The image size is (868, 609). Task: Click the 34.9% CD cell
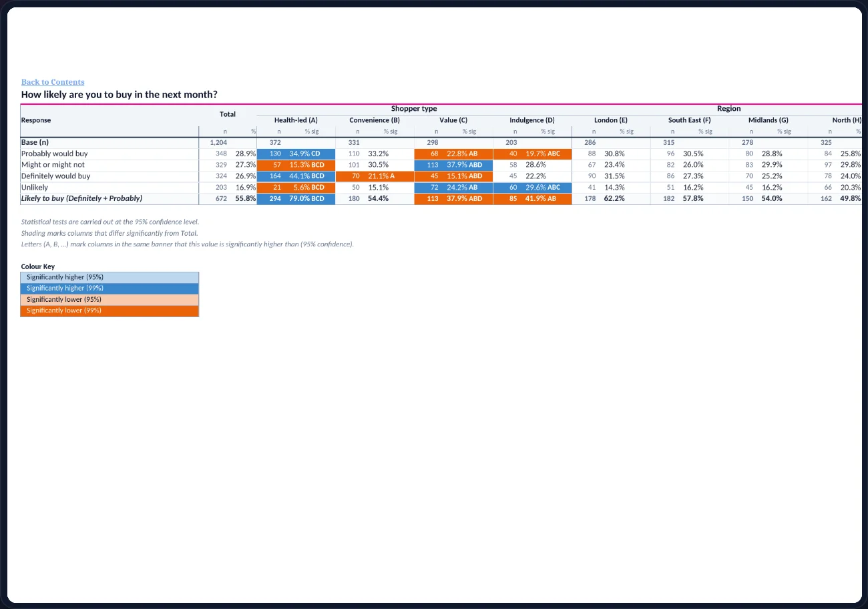point(305,154)
